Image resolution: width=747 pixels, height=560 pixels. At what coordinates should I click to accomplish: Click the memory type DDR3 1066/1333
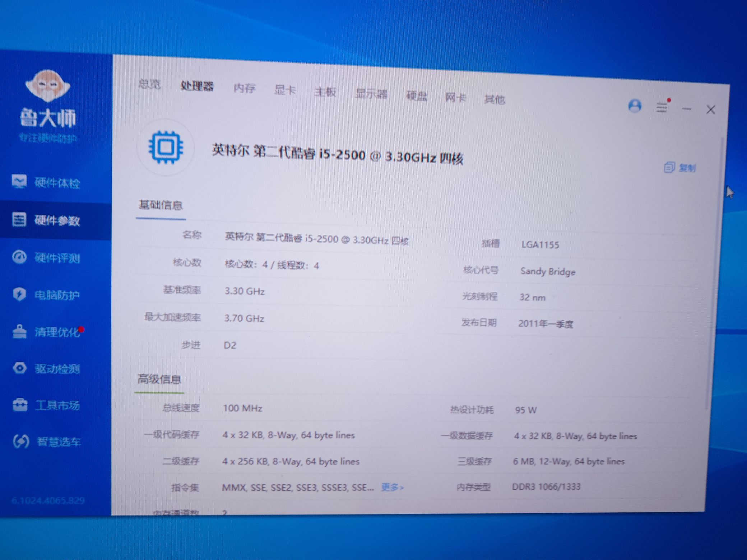[546, 487]
